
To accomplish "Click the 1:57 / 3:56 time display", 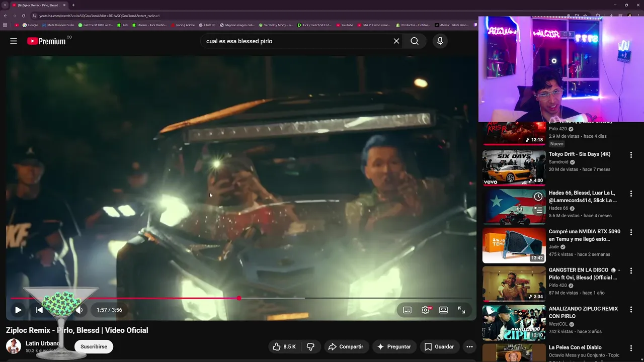I will click(109, 310).
